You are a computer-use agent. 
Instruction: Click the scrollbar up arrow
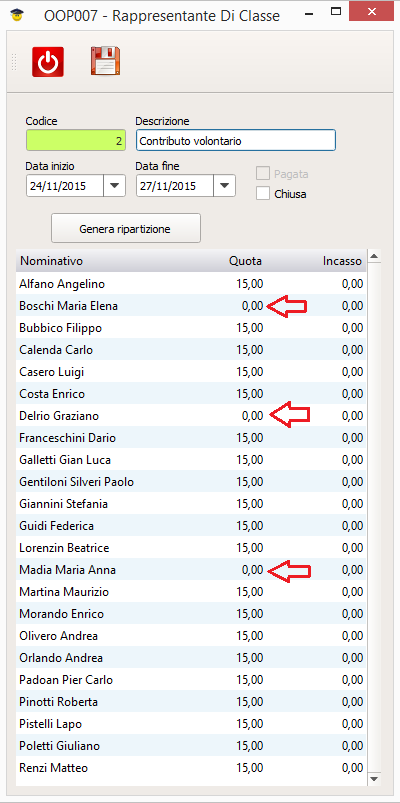point(374,256)
